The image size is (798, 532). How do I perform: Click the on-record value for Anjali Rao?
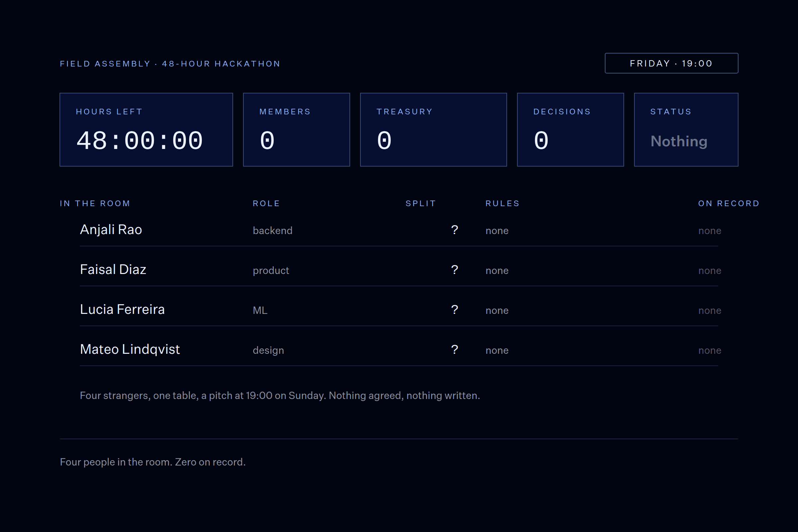[x=710, y=231]
